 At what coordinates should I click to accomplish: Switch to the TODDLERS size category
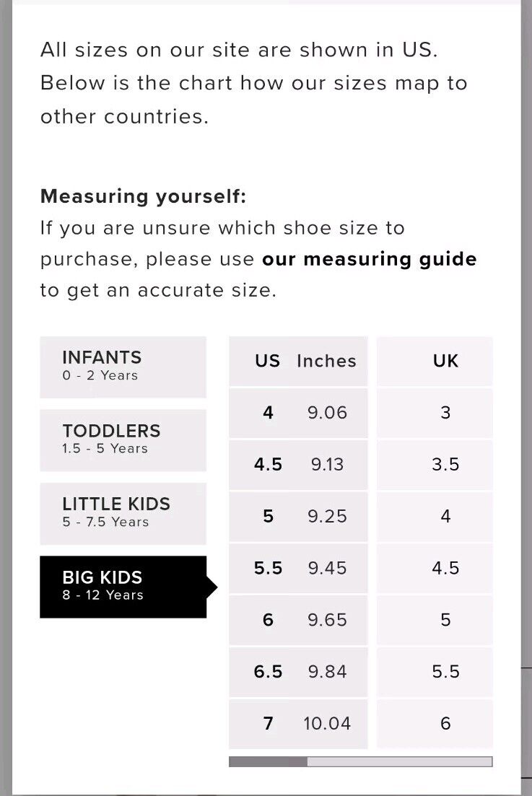(123, 440)
